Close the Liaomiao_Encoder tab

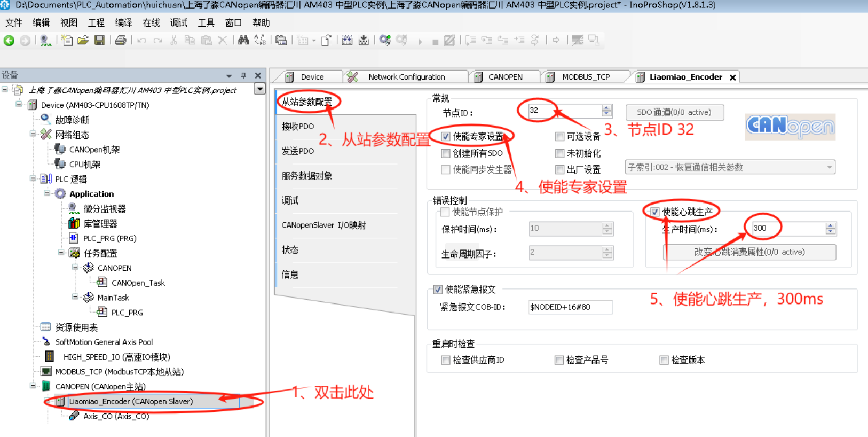733,77
